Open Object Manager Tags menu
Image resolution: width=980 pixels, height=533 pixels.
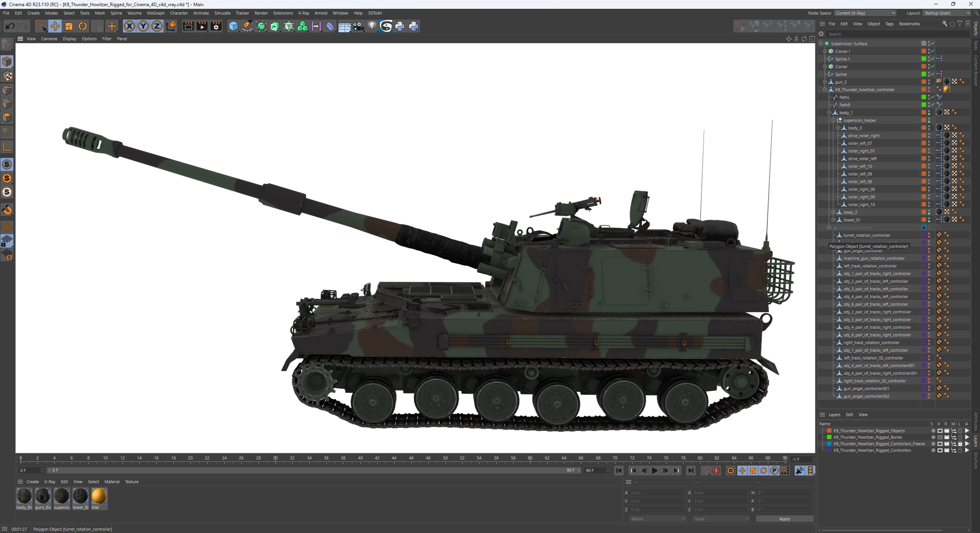pos(889,24)
